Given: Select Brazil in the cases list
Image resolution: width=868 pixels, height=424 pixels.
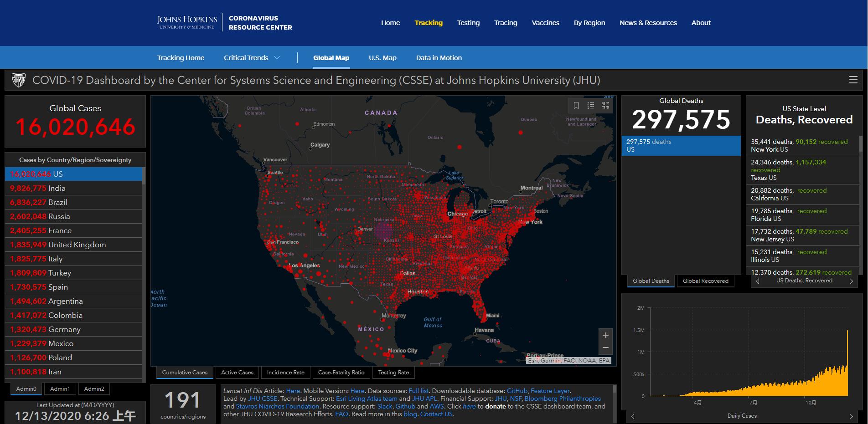Looking at the screenshot, I should 73,203.
